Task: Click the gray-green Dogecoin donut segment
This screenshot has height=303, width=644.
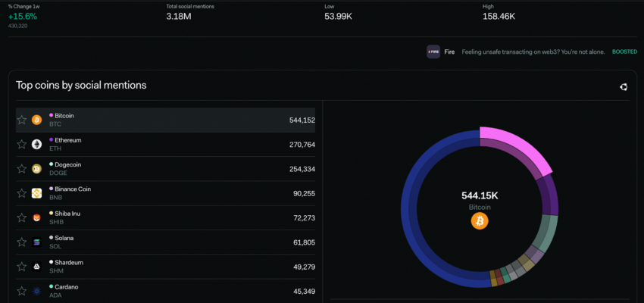Action: tap(547, 233)
